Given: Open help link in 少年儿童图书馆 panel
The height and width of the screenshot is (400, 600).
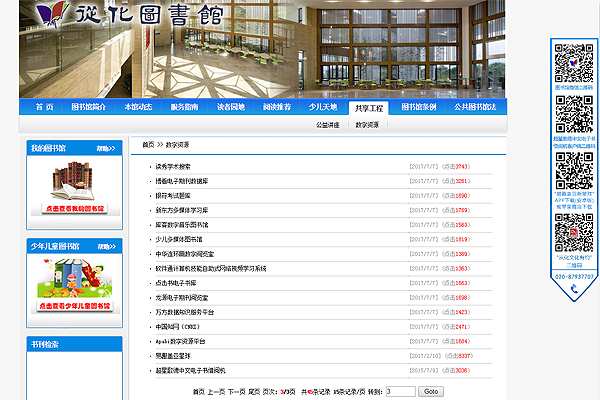Looking at the screenshot, I should tap(104, 246).
